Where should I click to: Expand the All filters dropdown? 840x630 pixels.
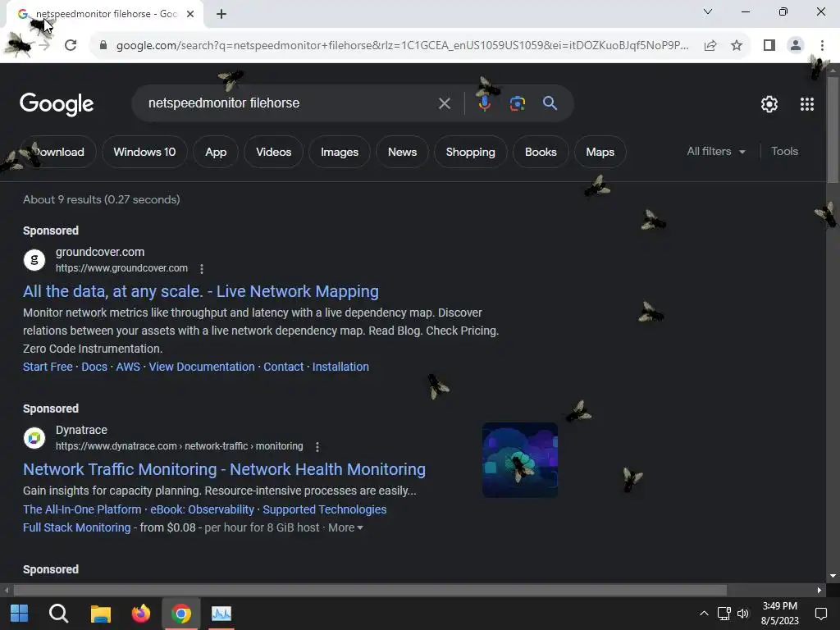pos(715,152)
